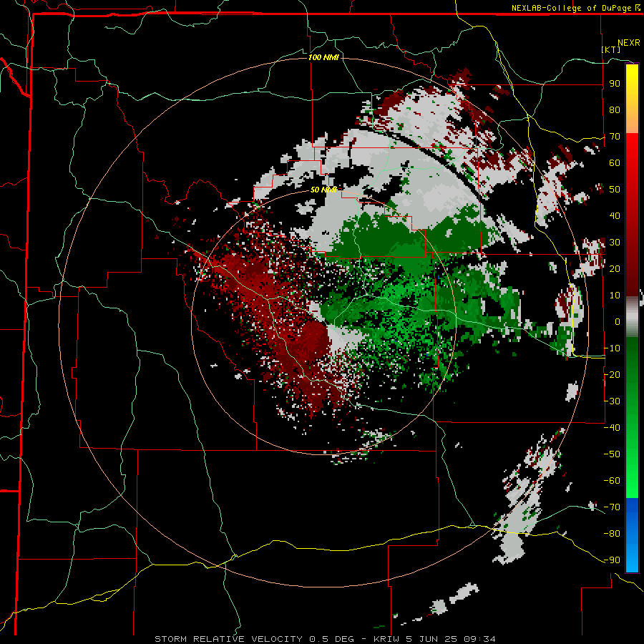Click the positive 30 value on the velocity scale
The width and height of the screenshot is (644, 644).
point(615,243)
